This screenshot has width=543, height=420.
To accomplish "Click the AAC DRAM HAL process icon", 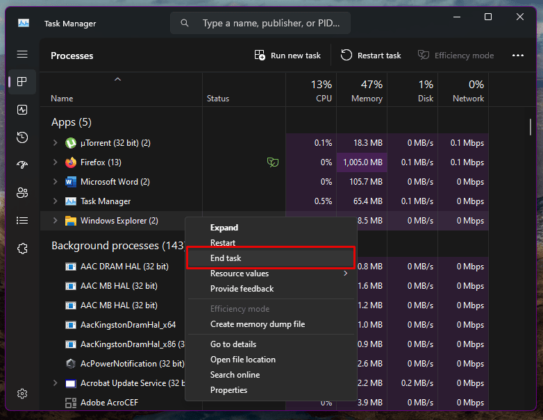I will pos(71,267).
